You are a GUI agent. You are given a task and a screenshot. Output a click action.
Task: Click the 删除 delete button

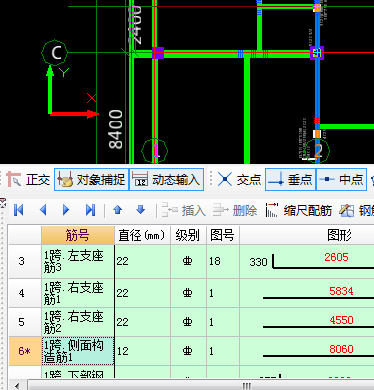(235, 210)
